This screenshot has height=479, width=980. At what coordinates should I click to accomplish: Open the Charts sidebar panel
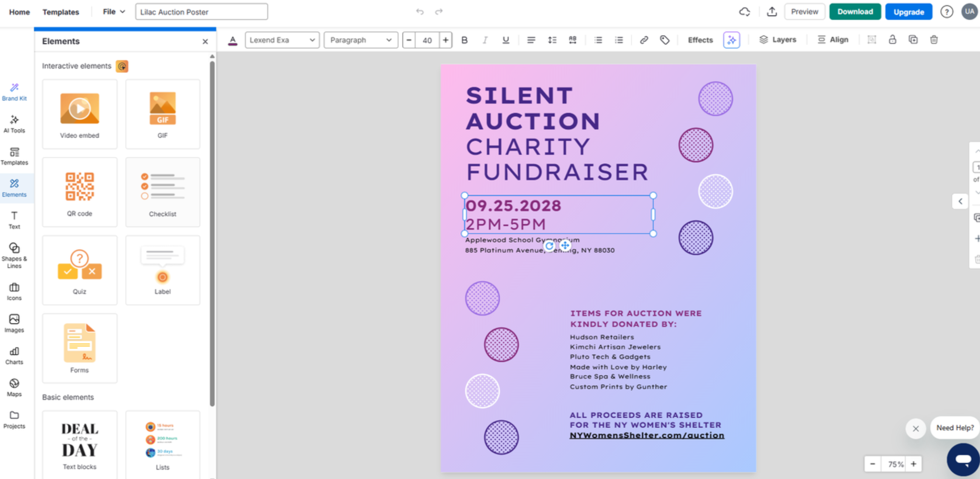(14, 356)
